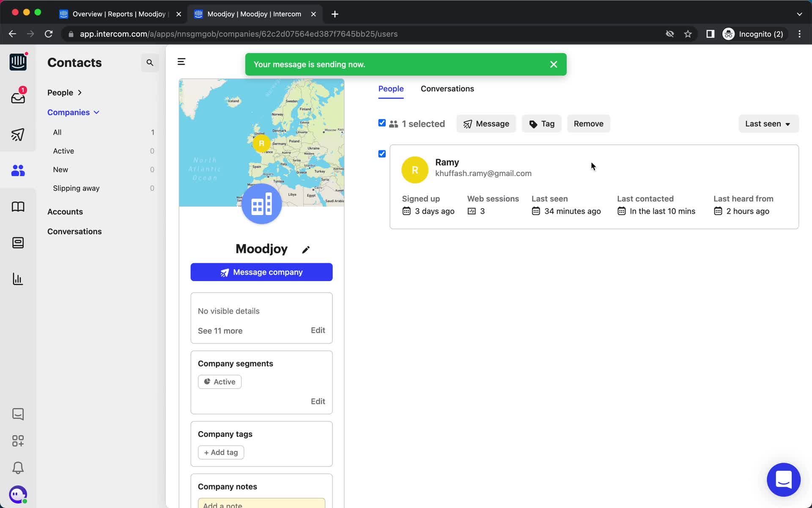Click the People/Contacts group icon
812x508 pixels.
click(17, 170)
